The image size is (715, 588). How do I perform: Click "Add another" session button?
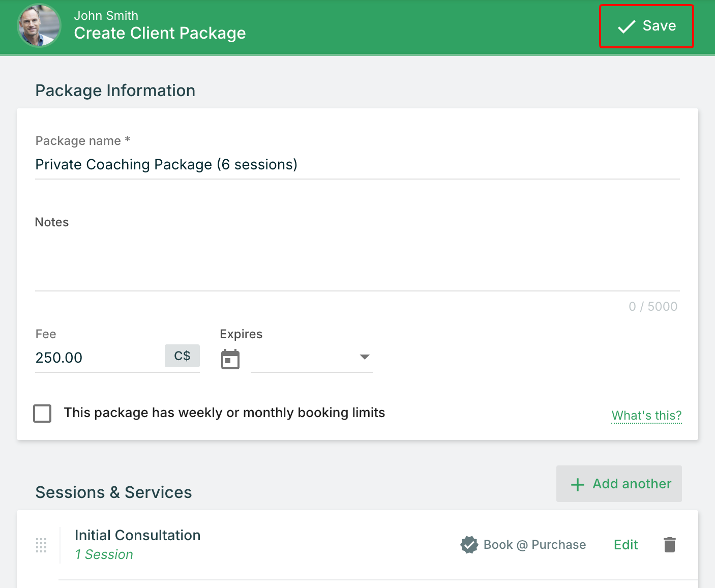coord(619,484)
